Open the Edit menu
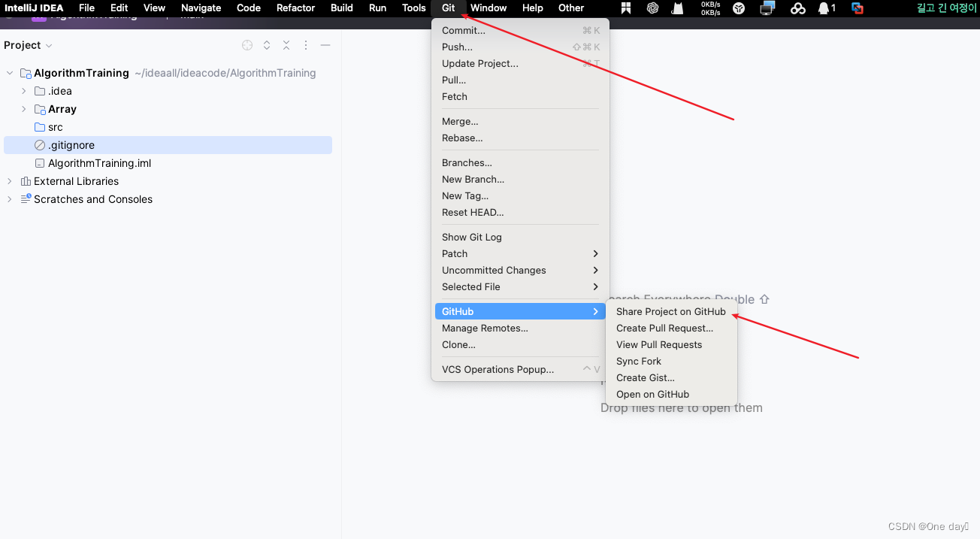 click(x=119, y=8)
